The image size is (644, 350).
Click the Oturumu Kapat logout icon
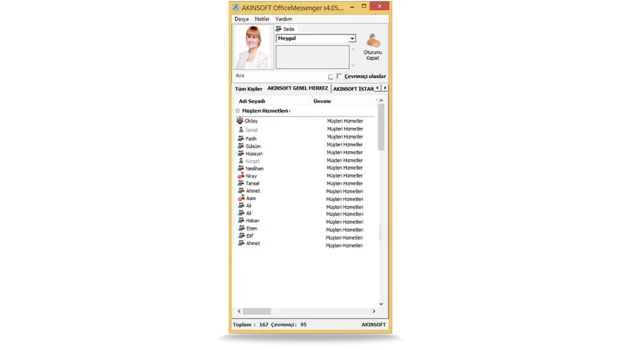[373, 41]
